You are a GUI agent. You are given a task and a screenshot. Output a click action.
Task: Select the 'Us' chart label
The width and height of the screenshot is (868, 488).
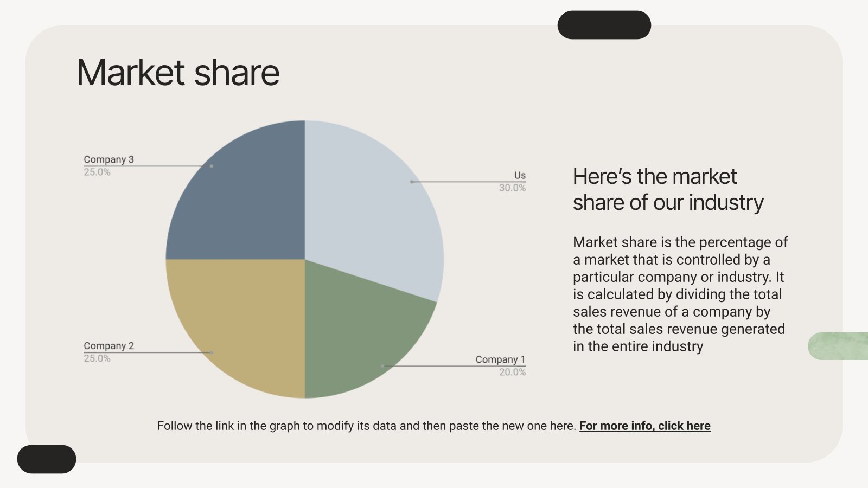pyautogui.click(x=520, y=175)
